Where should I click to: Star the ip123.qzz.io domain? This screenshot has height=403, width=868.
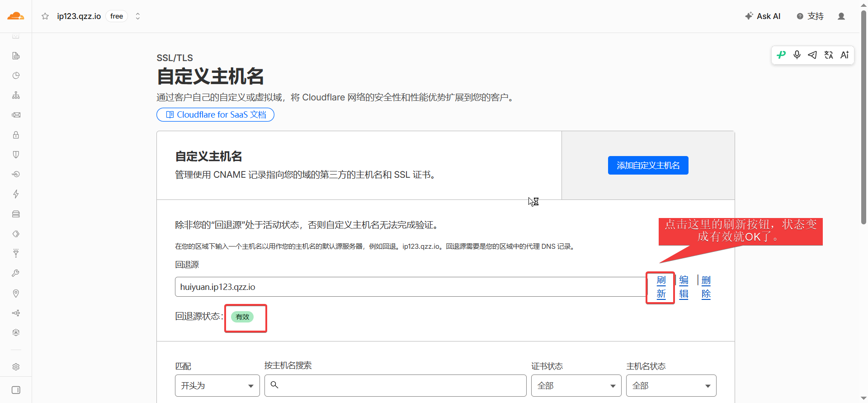pyautogui.click(x=45, y=16)
